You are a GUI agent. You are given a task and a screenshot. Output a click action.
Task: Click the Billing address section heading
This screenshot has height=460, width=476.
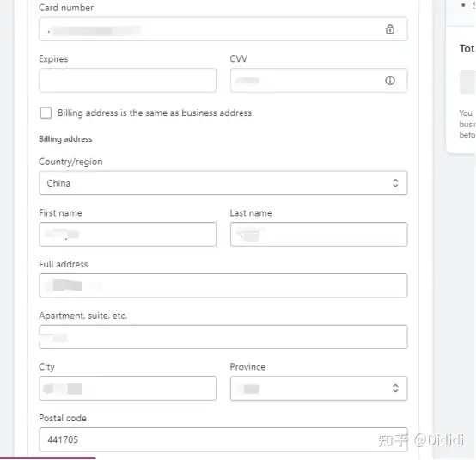point(65,139)
